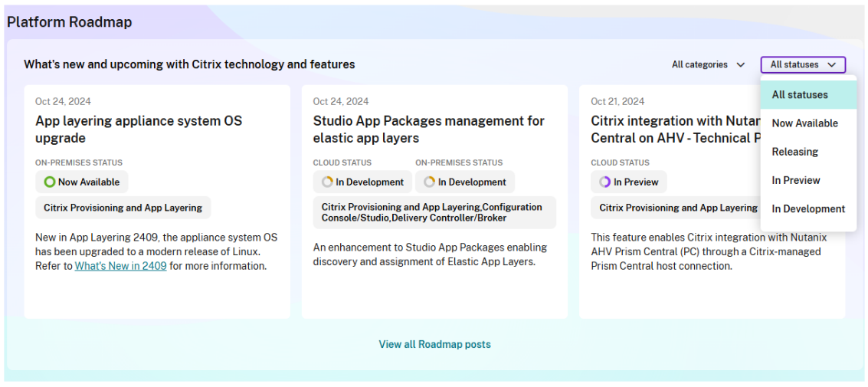This screenshot has height=387, width=868.
Task: Select In Preview filter option
Action: (x=796, y=180)
